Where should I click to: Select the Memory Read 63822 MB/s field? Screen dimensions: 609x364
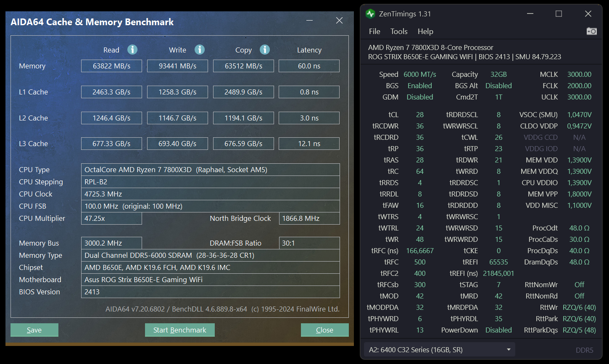(x=111, y=66)
